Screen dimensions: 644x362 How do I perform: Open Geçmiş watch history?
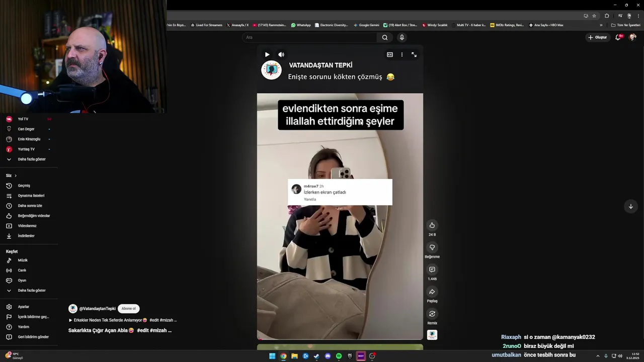click(29, 186)
